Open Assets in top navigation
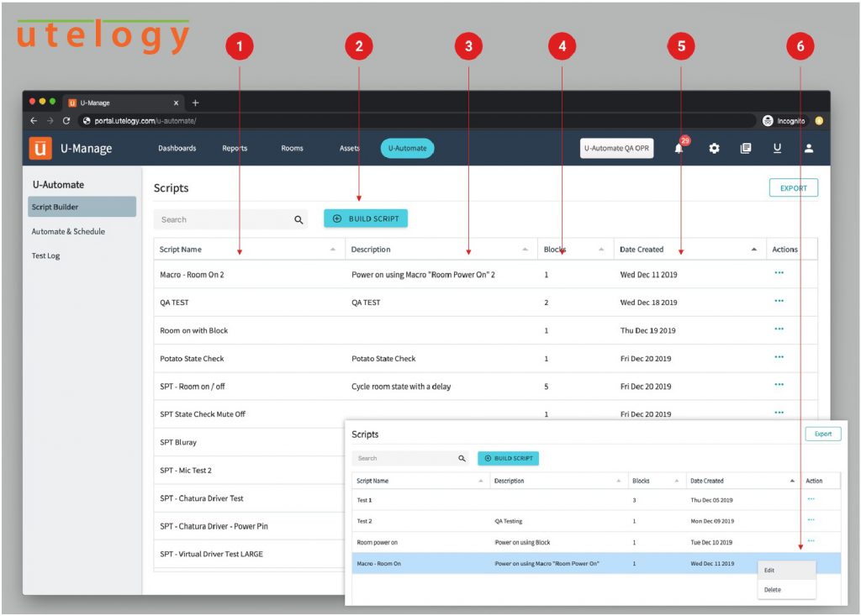861x616 pixels. click(349, 148)
